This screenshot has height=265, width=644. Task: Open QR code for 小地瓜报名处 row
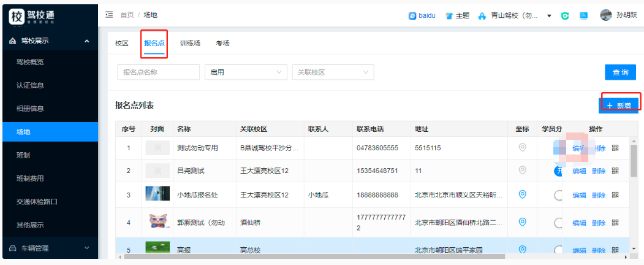coord(615,194)
